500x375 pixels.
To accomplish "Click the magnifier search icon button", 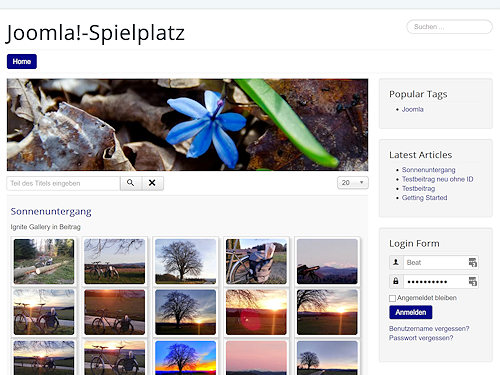I will 131,183.
